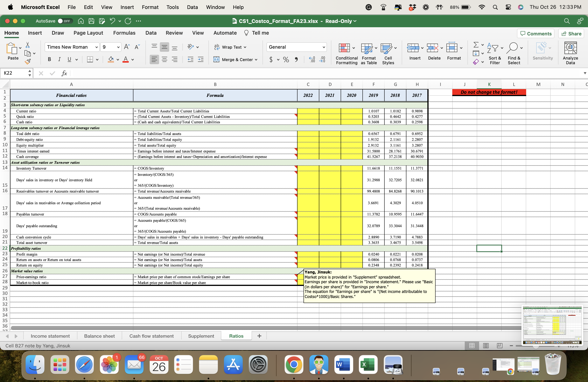Click the AutoSum sigma icon
Image resolution: width=588 pixels, height=382 pixels.
(x=476, y=45)
